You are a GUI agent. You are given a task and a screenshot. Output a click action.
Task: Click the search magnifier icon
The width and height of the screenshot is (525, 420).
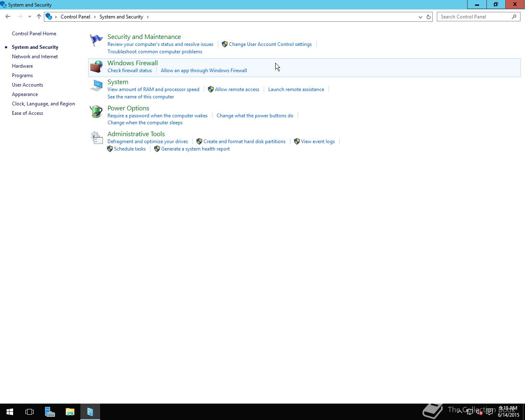514,17
